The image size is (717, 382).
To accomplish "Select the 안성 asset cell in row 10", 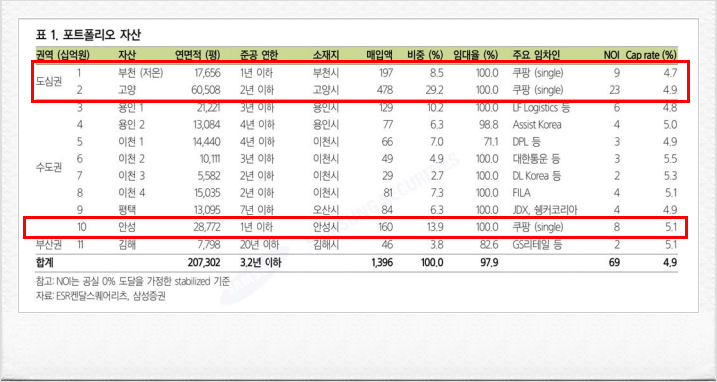I will coord(127,227).
